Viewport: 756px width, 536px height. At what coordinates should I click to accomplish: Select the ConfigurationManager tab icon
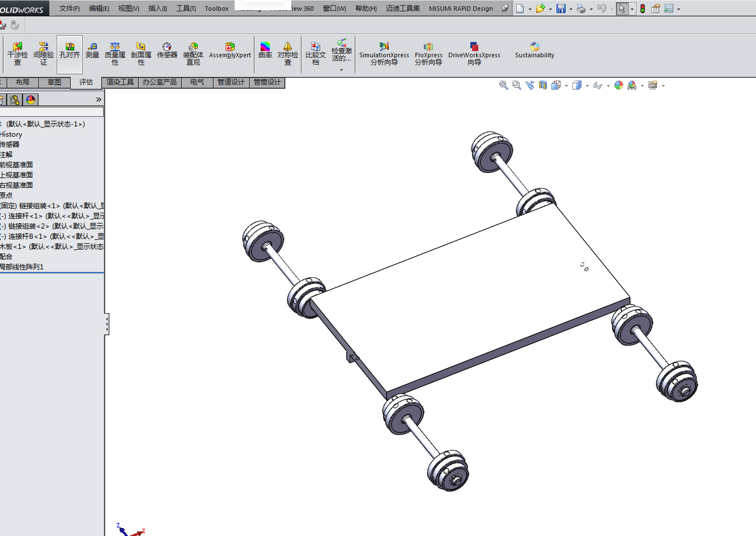coord(15,100)
